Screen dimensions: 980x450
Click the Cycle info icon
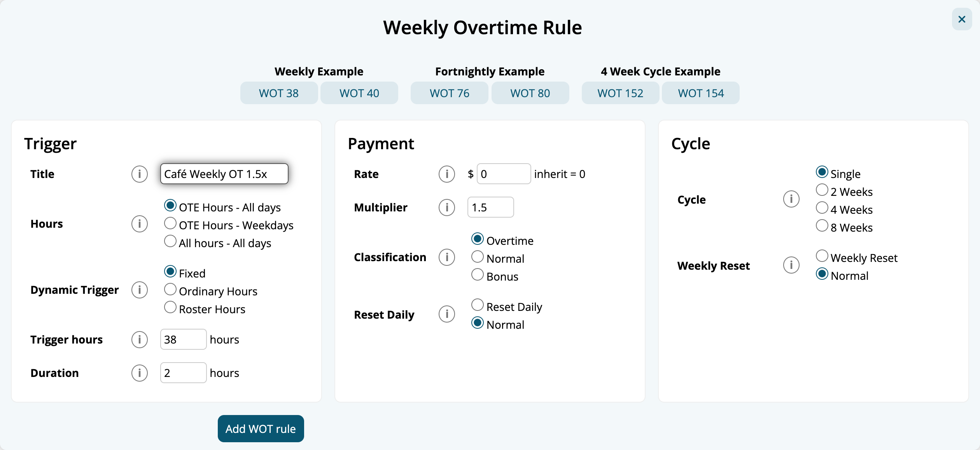tap(791, 199)
